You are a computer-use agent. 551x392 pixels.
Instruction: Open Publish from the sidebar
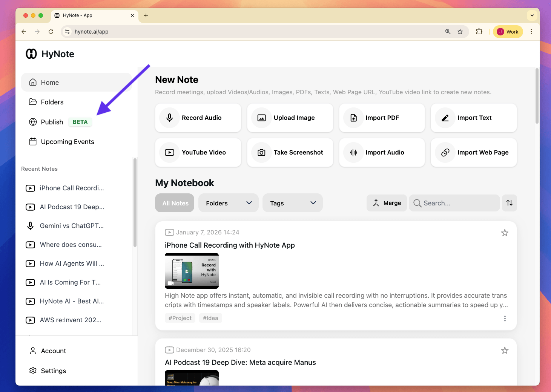[52, 122]
